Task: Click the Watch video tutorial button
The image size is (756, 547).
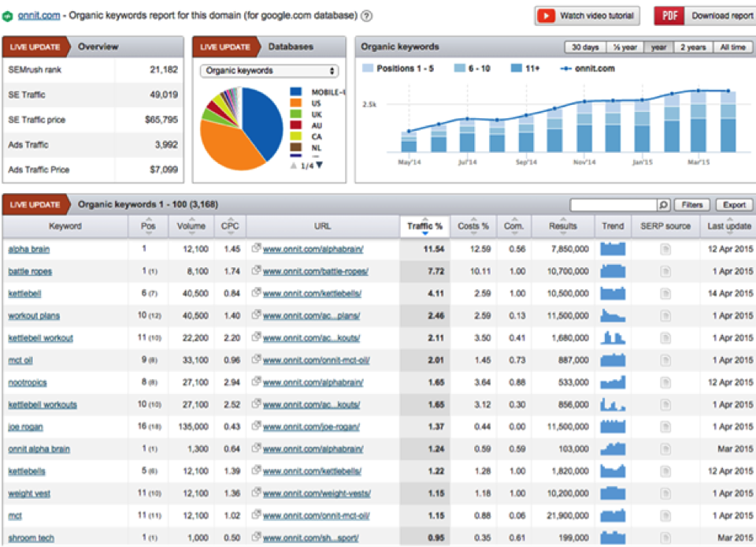Action: (587, 16)
